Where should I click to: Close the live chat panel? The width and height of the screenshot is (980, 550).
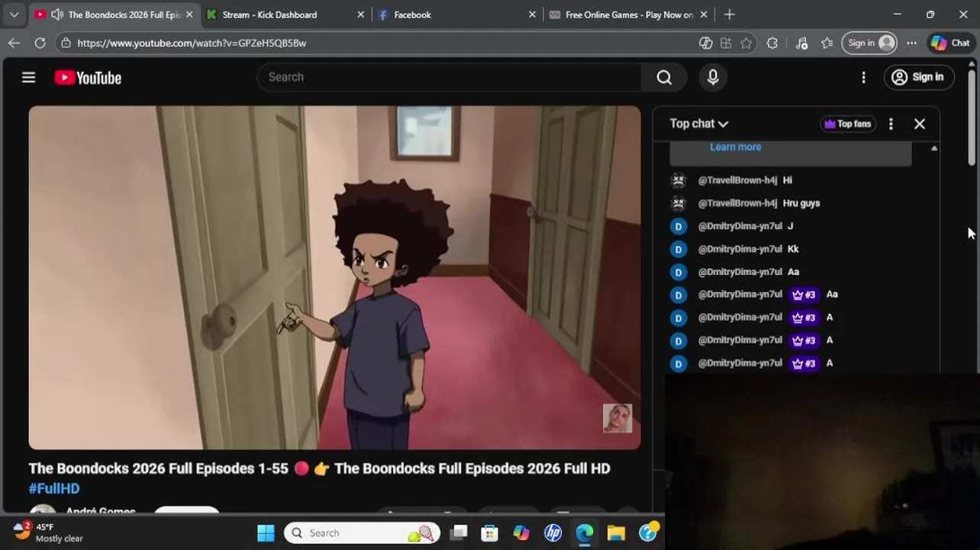(x=920, y=124)
